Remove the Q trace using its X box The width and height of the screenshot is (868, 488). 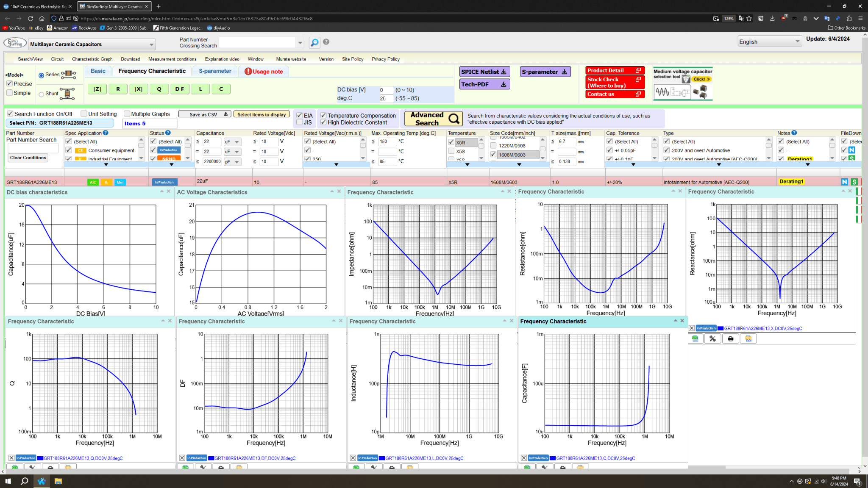point(11,458)
